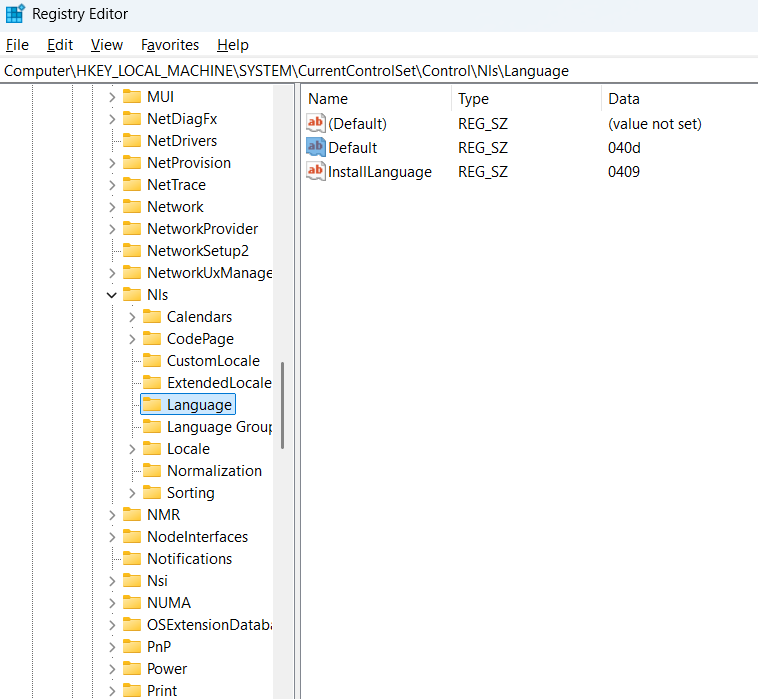Click the Notifications folder icon

(x=132, y=559)
